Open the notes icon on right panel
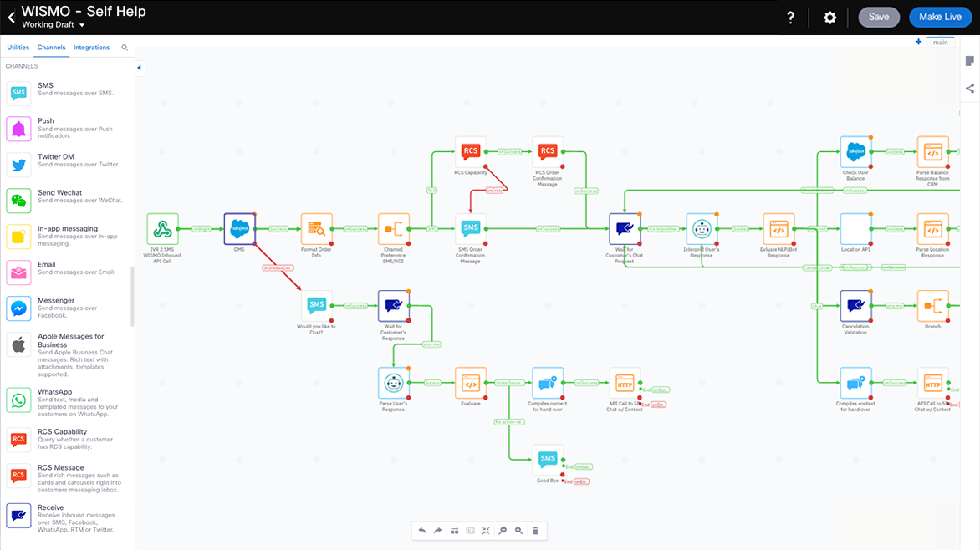This screenshot has height=550, width=980. pos(970,61)
